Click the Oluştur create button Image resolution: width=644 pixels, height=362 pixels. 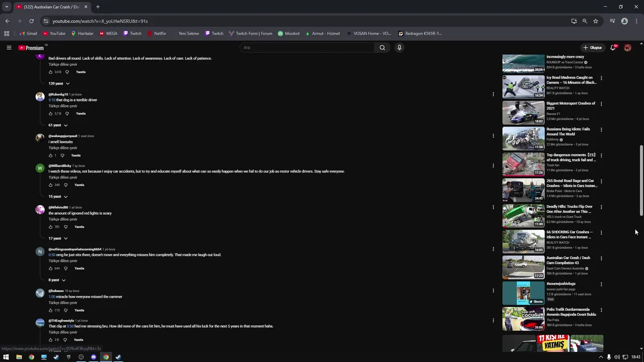pos(592,48)
